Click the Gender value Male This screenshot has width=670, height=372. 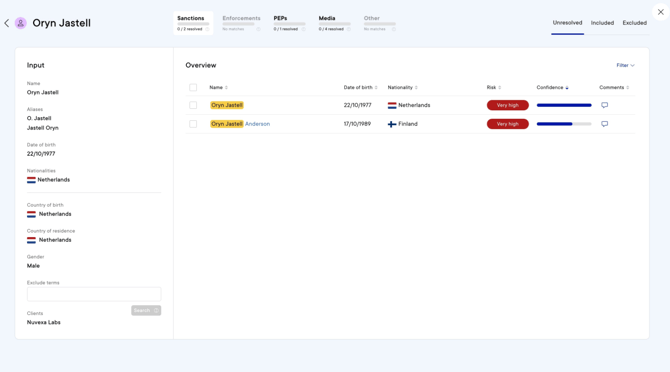33,266
